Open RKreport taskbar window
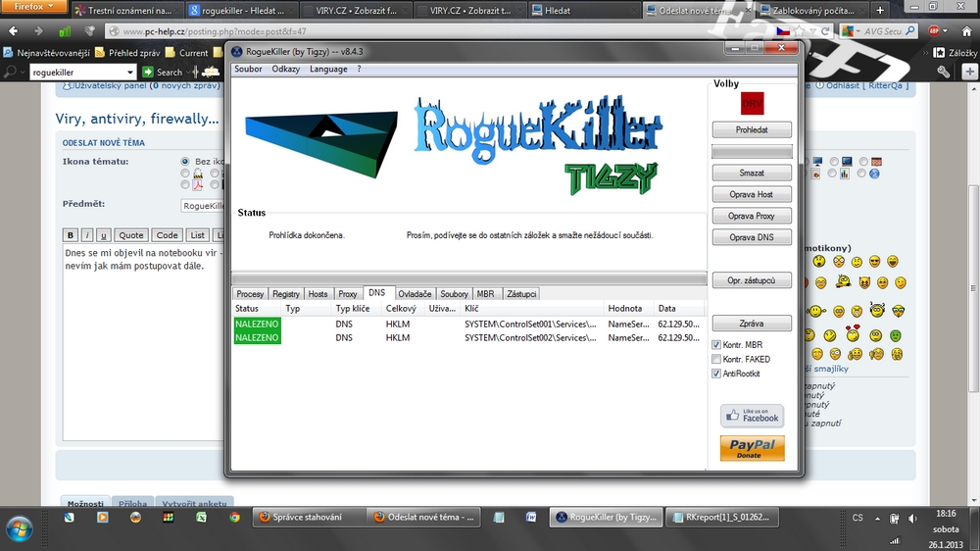The width and height of the screenshot is (980, 551). click(x=722, y=518)
